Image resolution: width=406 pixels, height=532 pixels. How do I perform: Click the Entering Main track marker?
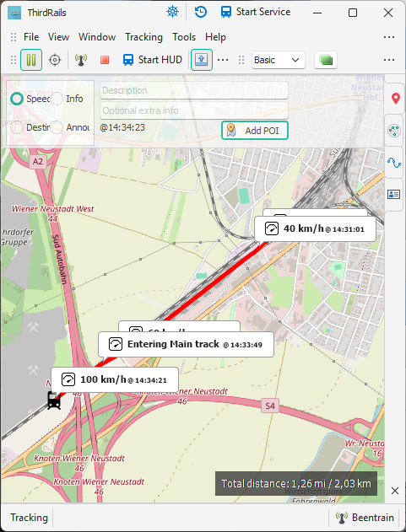[x=186, y=345]
